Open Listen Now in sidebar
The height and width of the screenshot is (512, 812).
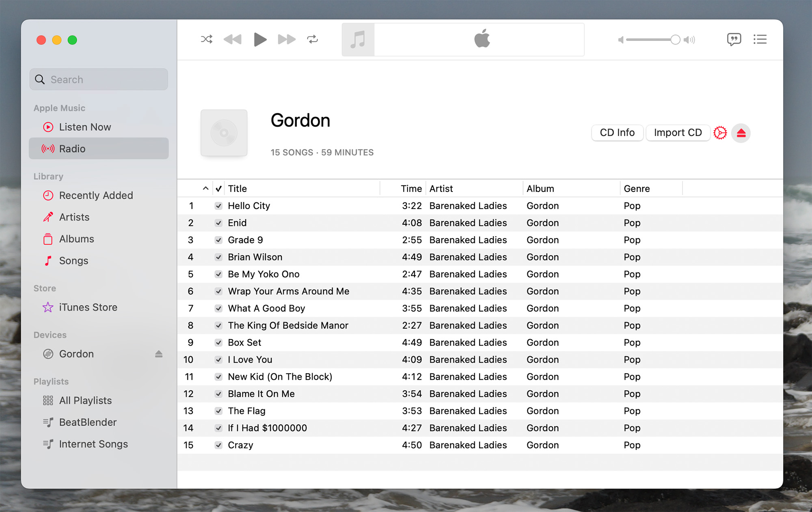tap(85, 127)
